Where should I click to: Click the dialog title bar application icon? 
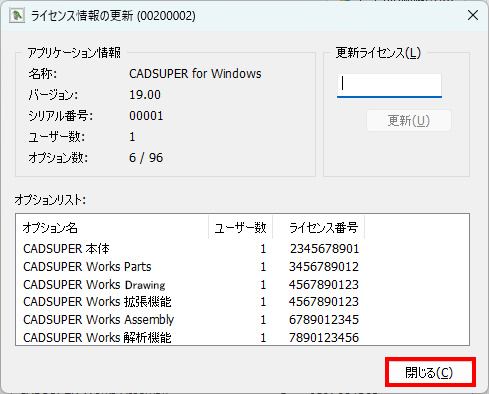[x=17, y=15]
